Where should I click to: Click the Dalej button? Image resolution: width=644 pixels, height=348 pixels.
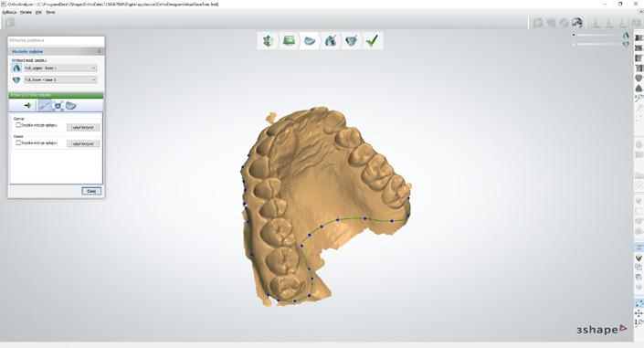click(x=91, y=191)
